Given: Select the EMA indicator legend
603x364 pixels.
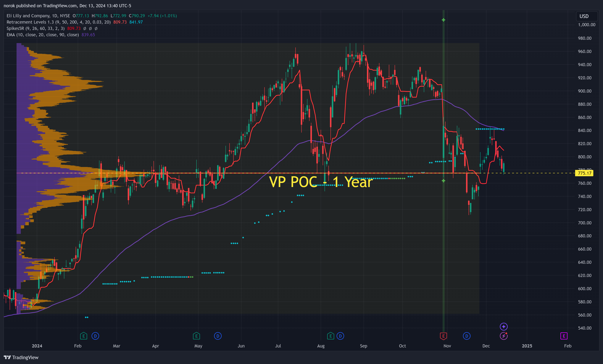Looking at the screenshot, I should [x=43, y=35].
